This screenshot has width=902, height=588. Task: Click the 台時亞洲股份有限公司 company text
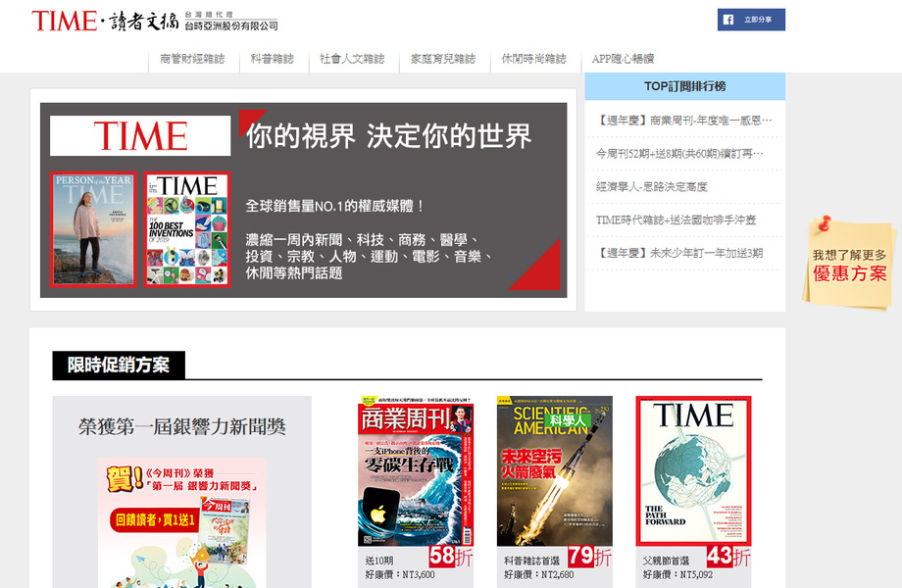point(231,25)
